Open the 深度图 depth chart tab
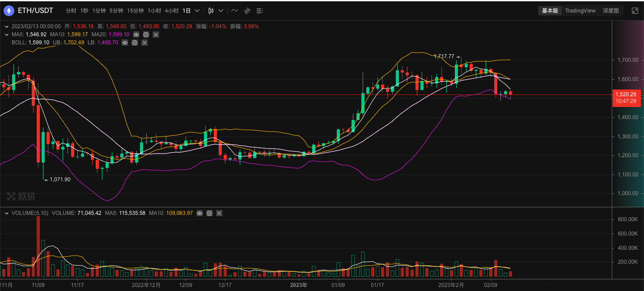The width and height of the screenshot is (644, 291). [611, 10]
